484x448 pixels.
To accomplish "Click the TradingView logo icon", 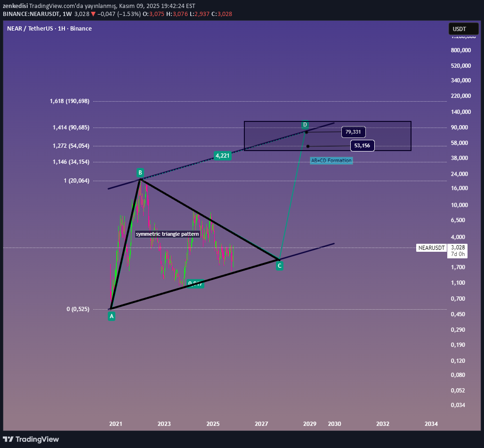I will pyautogui.click(x=8, y=439).
